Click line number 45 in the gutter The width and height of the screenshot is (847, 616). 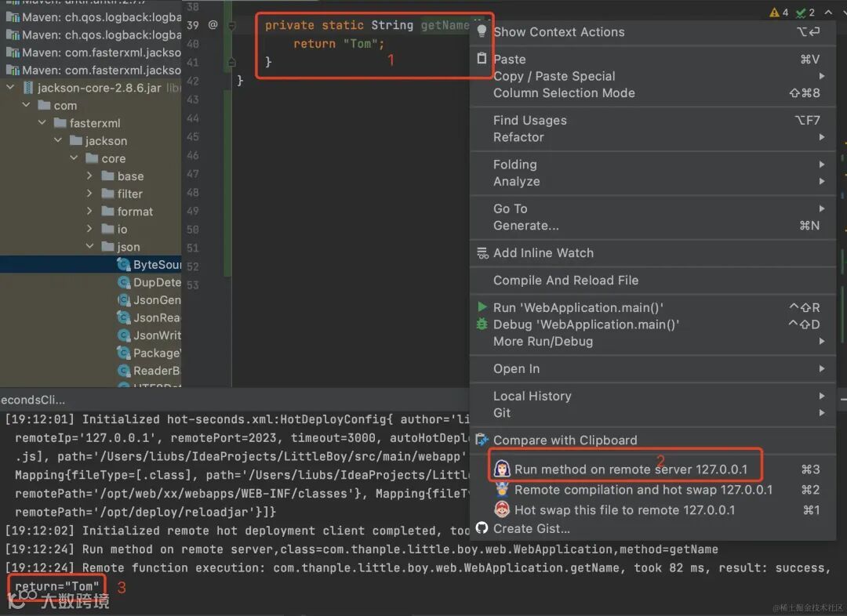pyautogui.click(x=193, y=136)
